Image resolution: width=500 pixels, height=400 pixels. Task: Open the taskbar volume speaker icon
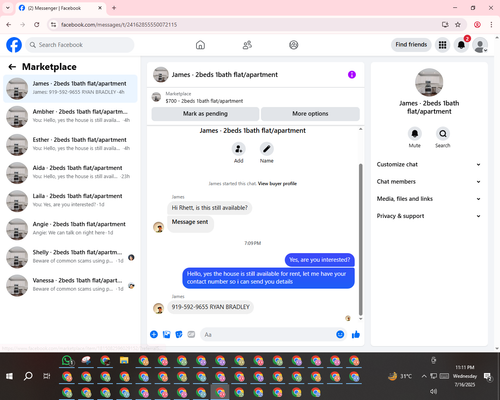(433, 391)
